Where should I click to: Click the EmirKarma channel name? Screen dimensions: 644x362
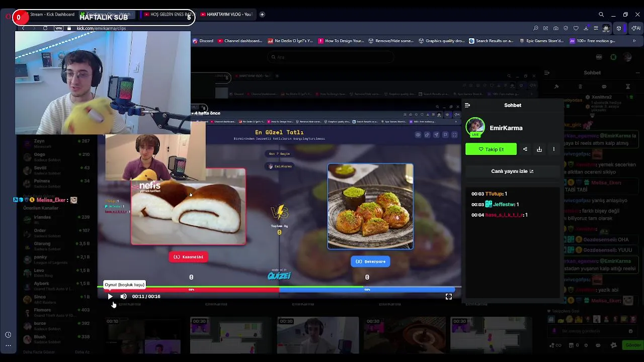[x=506, y=128]
